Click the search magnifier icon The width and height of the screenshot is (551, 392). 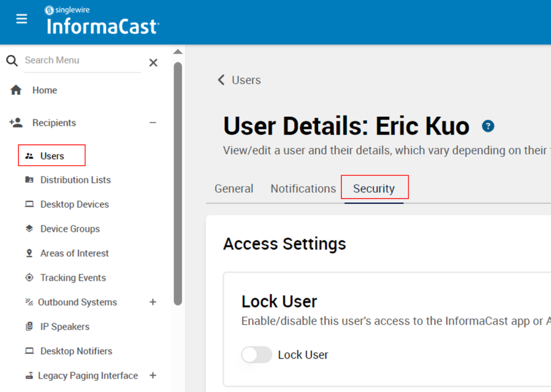pyautogui.click(x=12, y=60)
